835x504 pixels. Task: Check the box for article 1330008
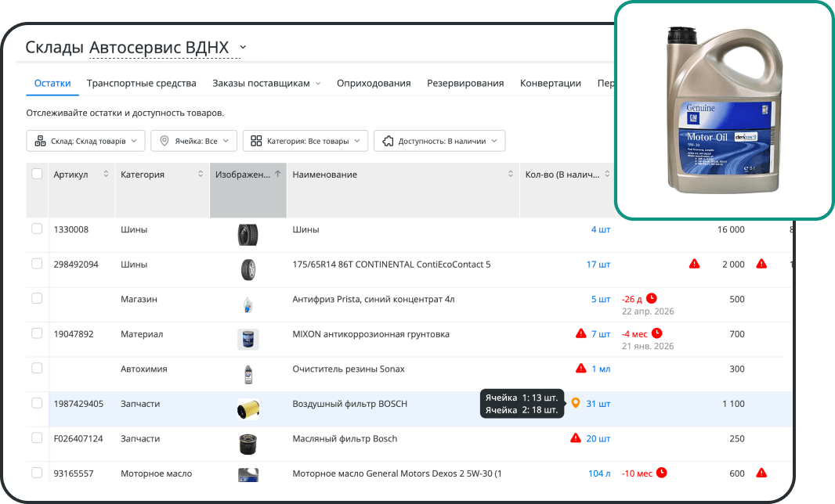(37, 229)
